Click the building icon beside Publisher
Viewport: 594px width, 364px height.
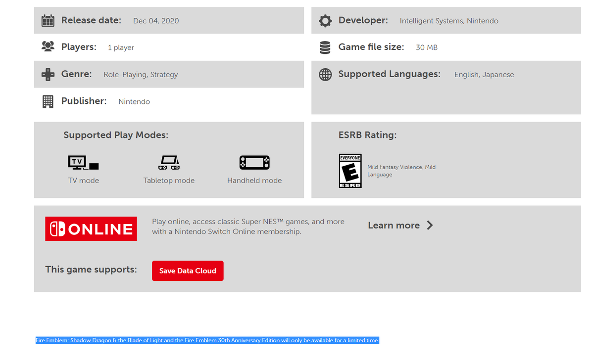[x=48, y=101]
